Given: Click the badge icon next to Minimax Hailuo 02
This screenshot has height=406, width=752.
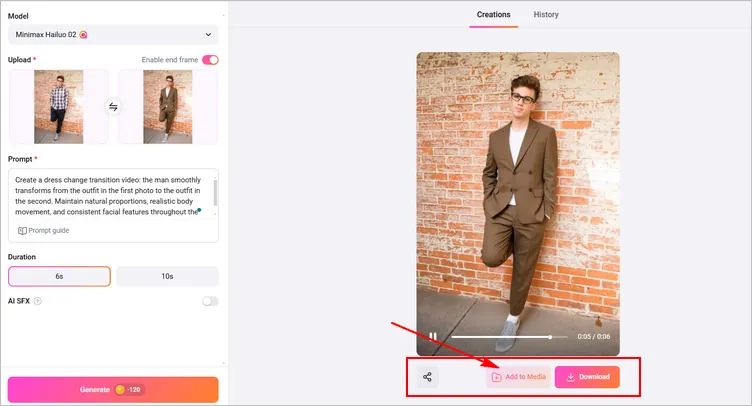Looking at the screenshot, I should coord(83,35).
